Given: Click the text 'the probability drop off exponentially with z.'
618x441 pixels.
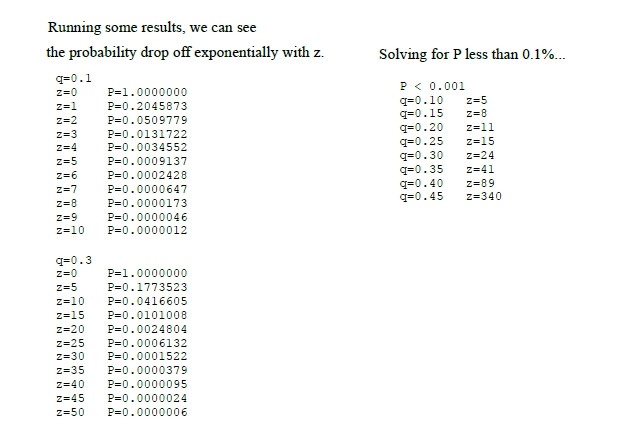Looking at the screenshot, I should pyautogui.click(x=185, y=52).
